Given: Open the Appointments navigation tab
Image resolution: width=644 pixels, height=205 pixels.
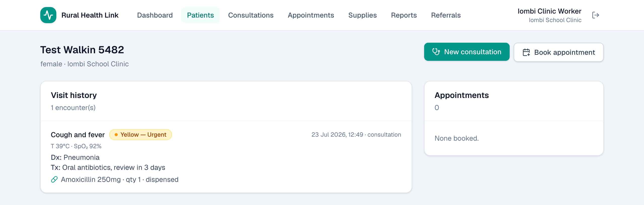Looking at the screenshot, I should pyautogui.click(x=311, y=15).
